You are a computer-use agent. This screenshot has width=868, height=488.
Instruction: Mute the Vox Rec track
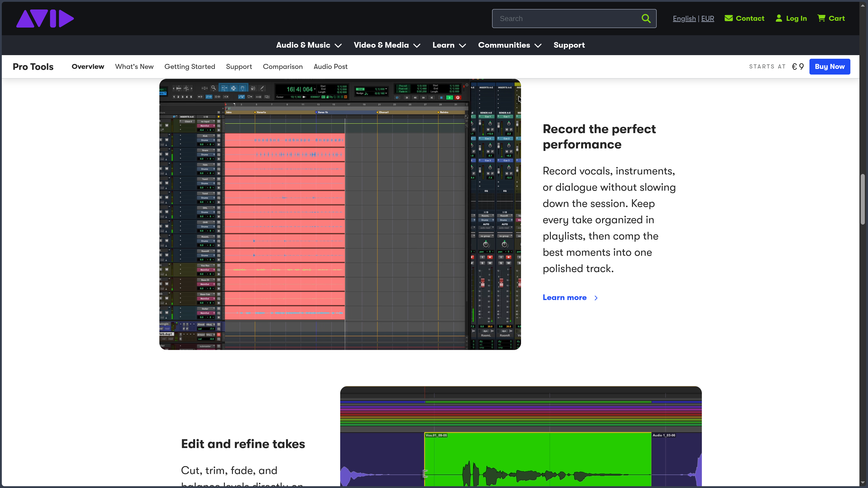166,270
